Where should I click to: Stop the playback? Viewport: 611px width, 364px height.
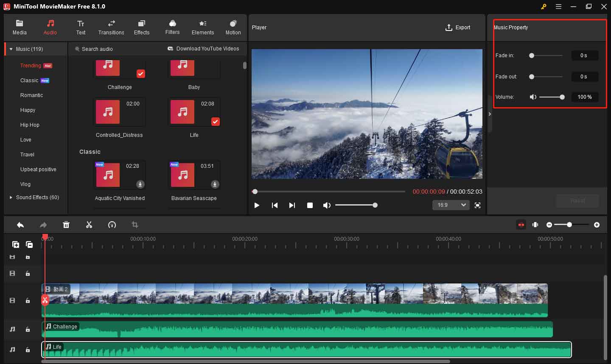[310, 205]
